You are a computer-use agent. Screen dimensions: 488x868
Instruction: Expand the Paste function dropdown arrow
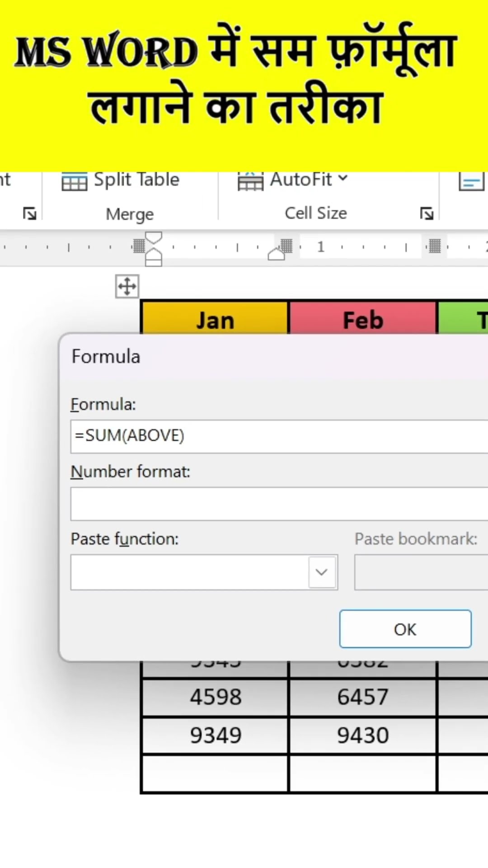click(322, 572)
